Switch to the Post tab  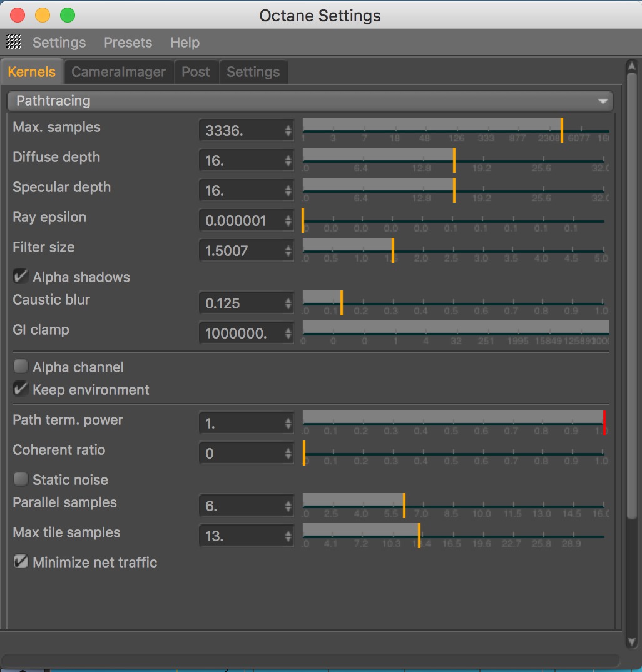click(x=196, y=71)
